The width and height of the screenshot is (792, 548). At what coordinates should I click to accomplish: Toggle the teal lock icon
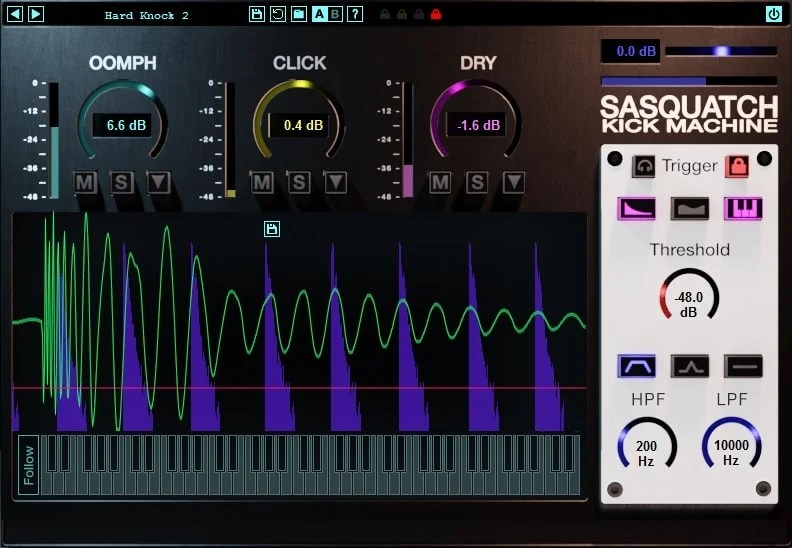385,14
